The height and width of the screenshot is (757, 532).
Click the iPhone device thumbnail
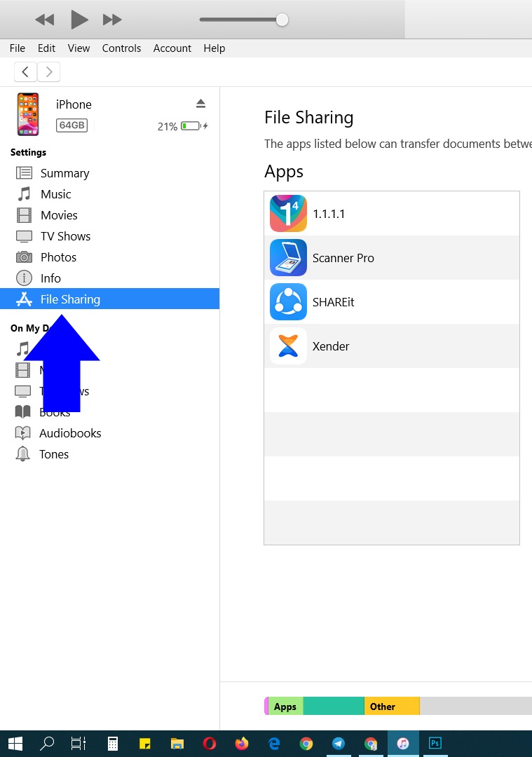28,114
